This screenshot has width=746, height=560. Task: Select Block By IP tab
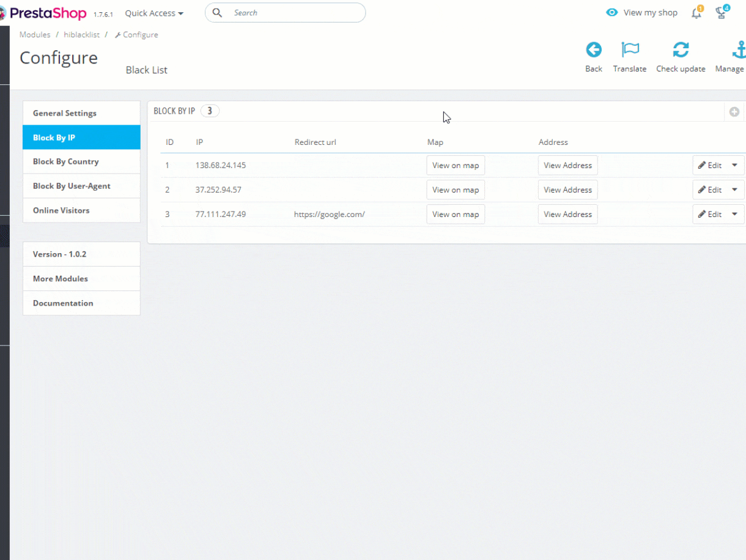tap(81, 138)
